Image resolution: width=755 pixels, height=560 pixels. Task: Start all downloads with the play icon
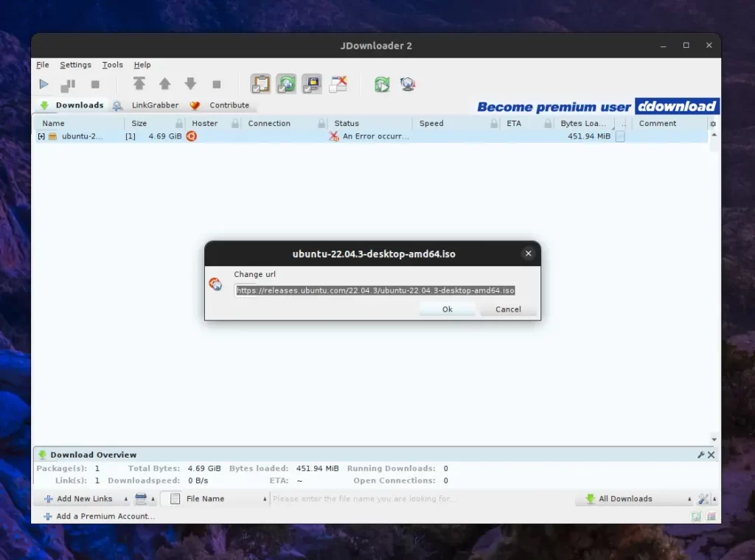click(44, 84)
